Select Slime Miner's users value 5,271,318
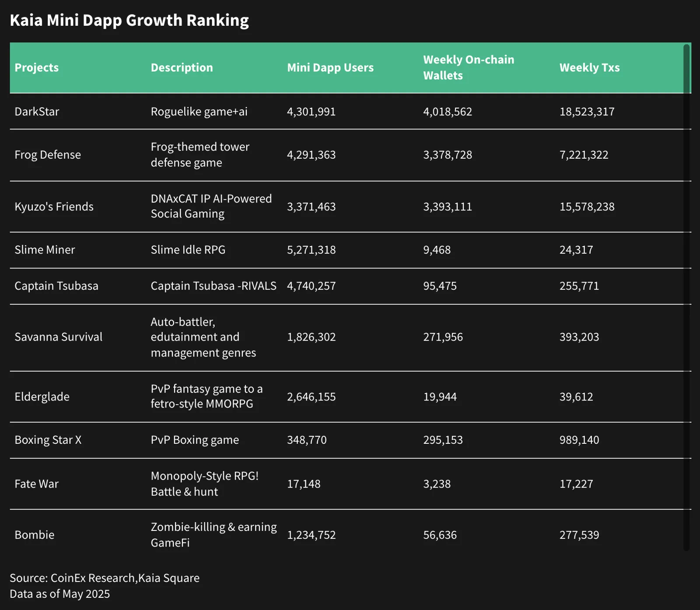 tap(311, 250)
